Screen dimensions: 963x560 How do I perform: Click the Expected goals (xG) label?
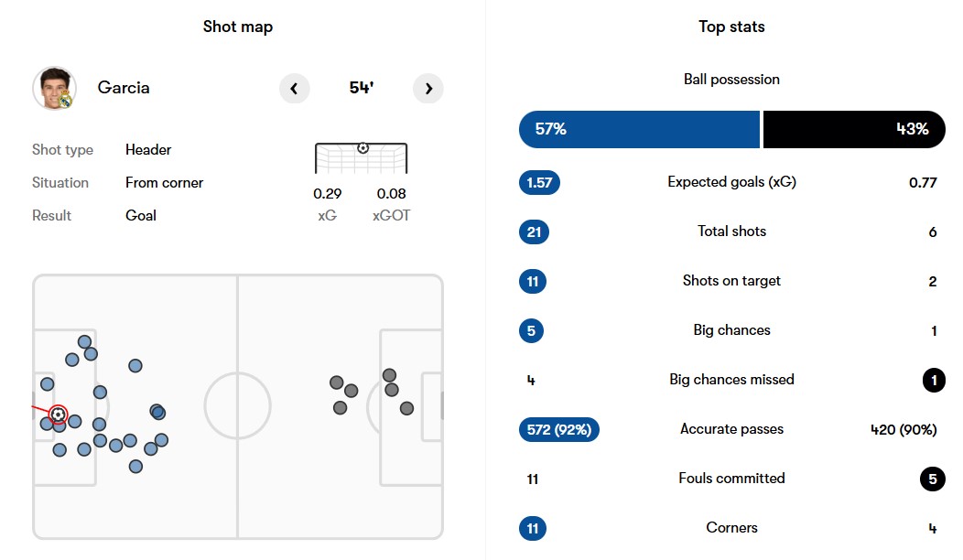[731, 182]
